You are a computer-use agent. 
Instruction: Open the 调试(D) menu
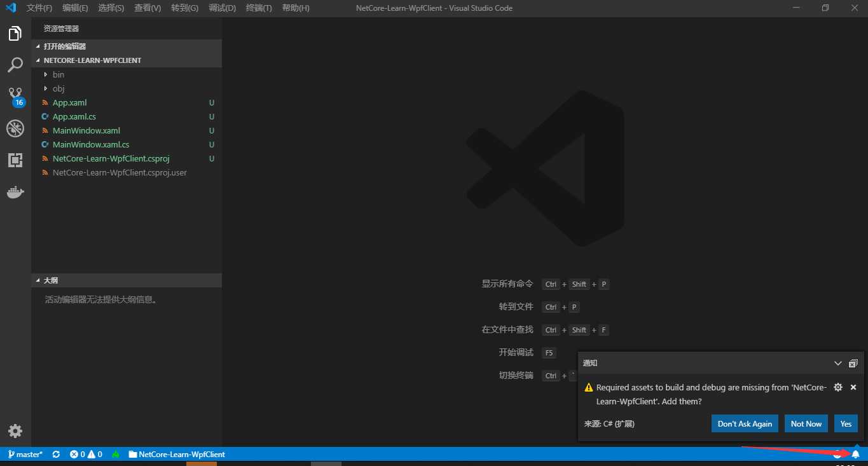[222, 8]
